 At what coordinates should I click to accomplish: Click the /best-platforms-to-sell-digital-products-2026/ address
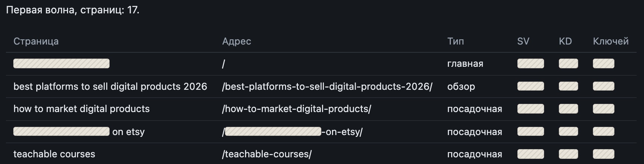tap(327, 86)
